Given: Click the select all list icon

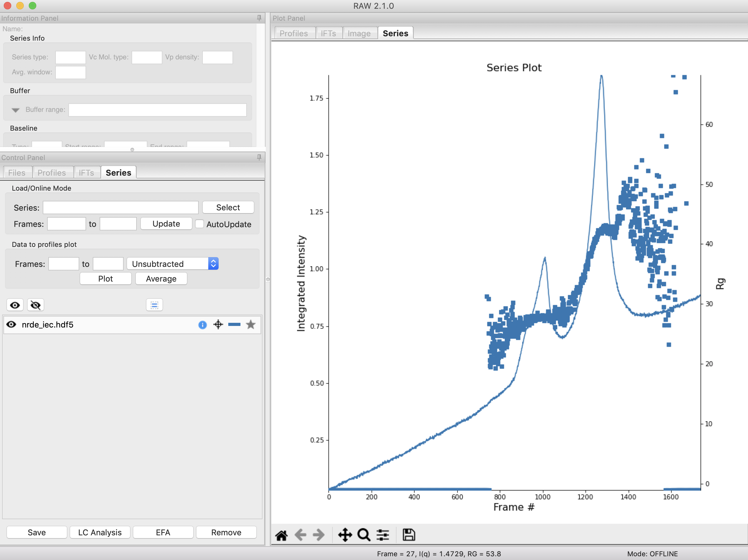Looking at the screenshot, I should (x=154, y=305).
